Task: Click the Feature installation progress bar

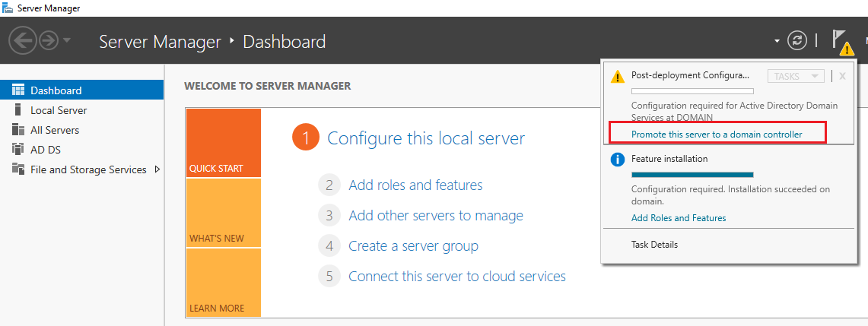Action: (x=692, y=175)
